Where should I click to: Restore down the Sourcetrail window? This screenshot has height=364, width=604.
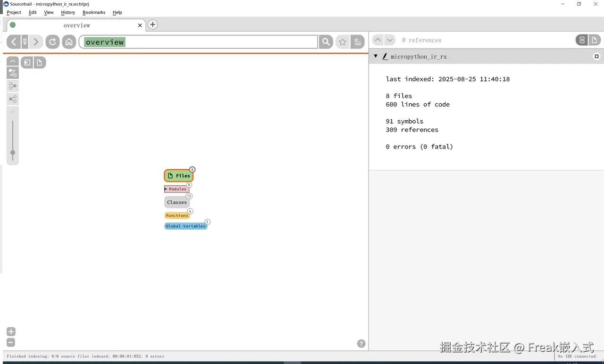click(x=579, y=4)
